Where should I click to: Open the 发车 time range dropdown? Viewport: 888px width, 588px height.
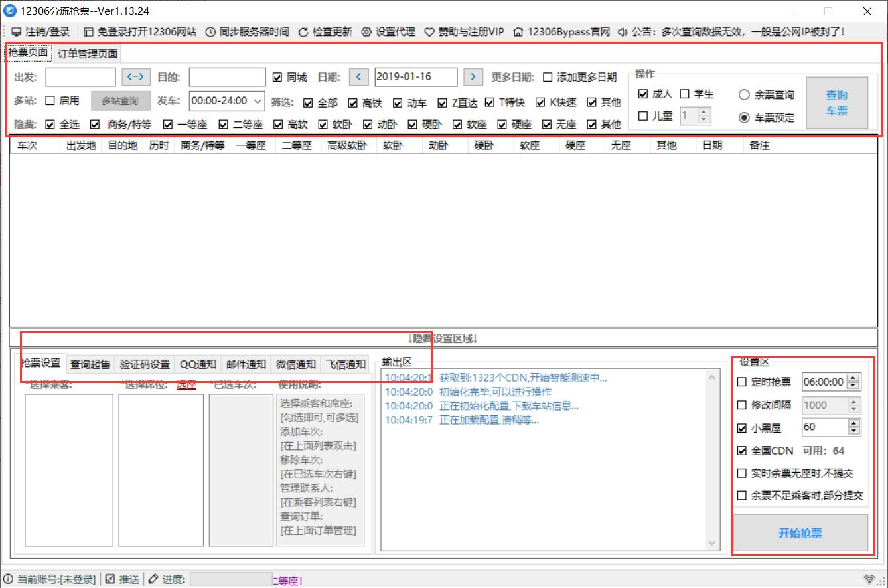coord(258,101)
